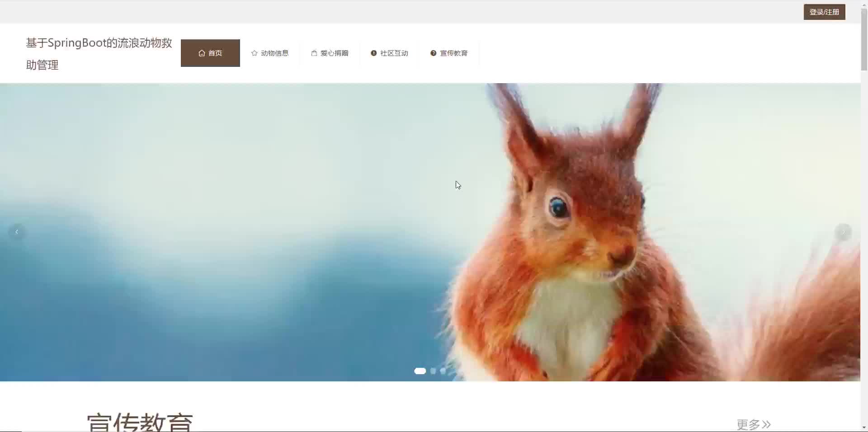Image resolution: width=868 pixels, height=432 pixels.
Task: Go to 爱心捐赠 donation page
Action: click(330, 53)
